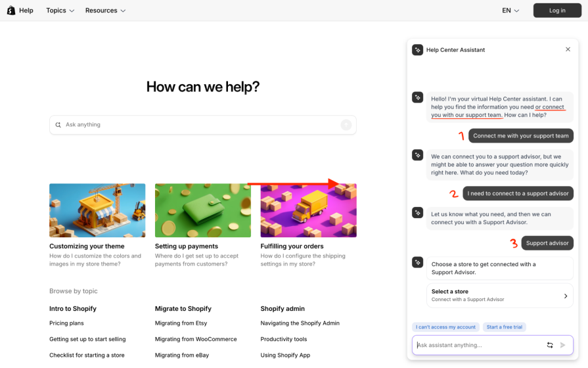Click the Shopify logo in header

click(11, 11)
